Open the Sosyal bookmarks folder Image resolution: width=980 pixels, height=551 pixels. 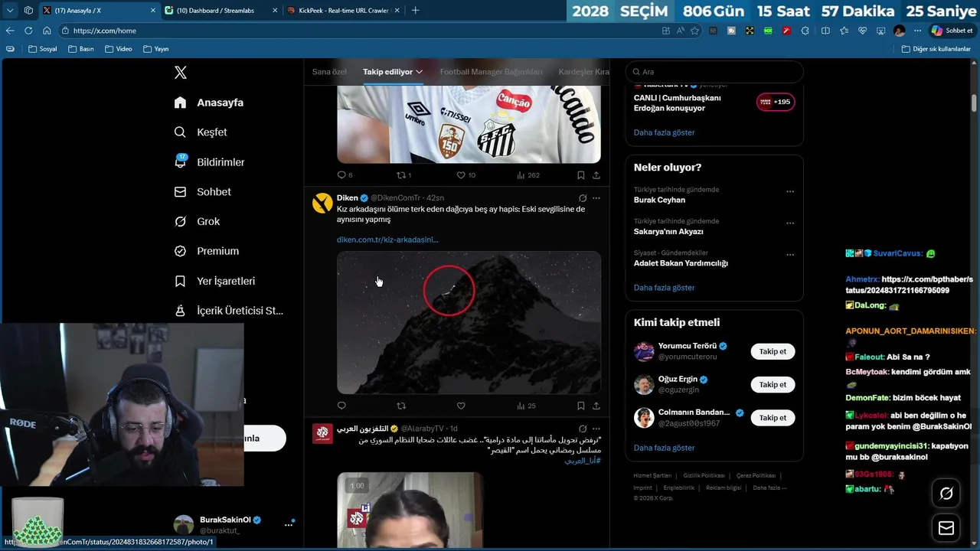click(42, 49)
